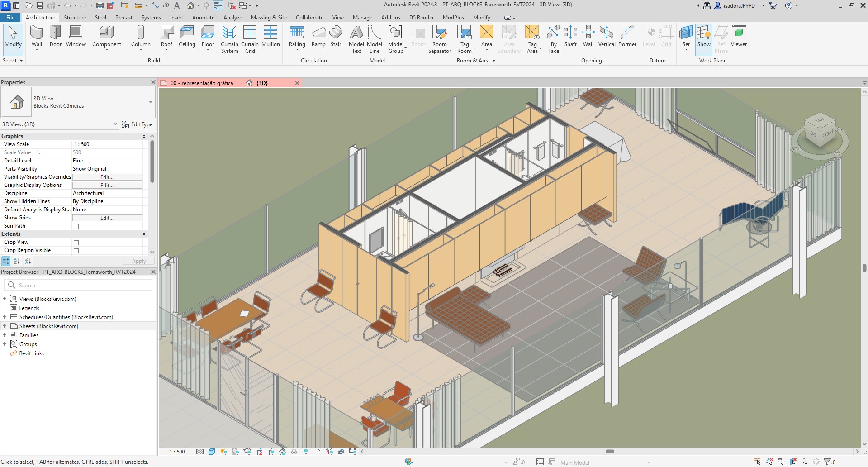Screen dimensions: 868x467
Task: Open the Massing & Site tab
Action: [269, 18]
